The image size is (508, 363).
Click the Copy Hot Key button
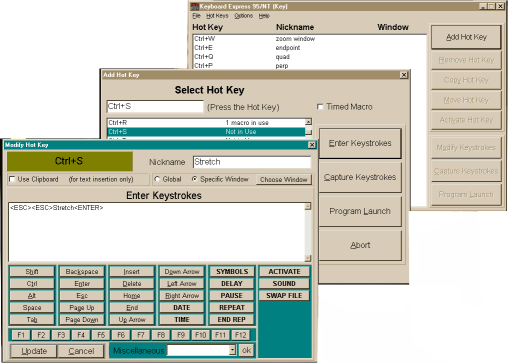point(466,80)
